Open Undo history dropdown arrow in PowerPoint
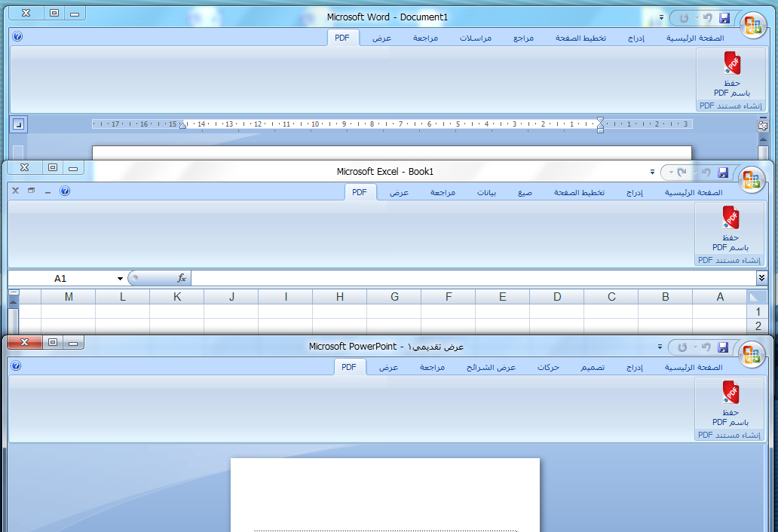The height and width of the screenshot is (532, 778). 695,347
